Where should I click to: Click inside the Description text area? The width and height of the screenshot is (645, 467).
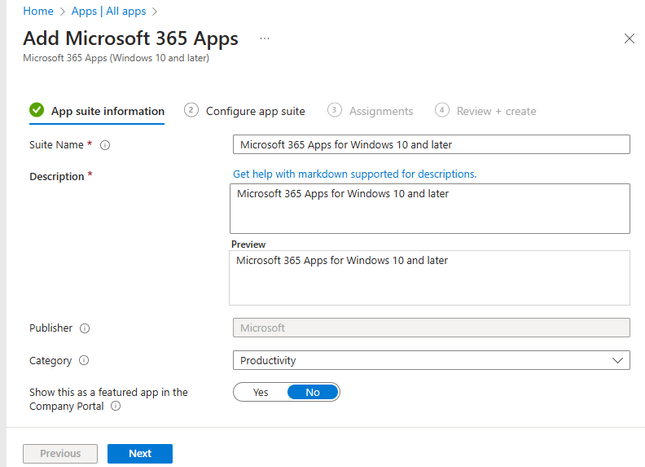(x=430, y=208)
